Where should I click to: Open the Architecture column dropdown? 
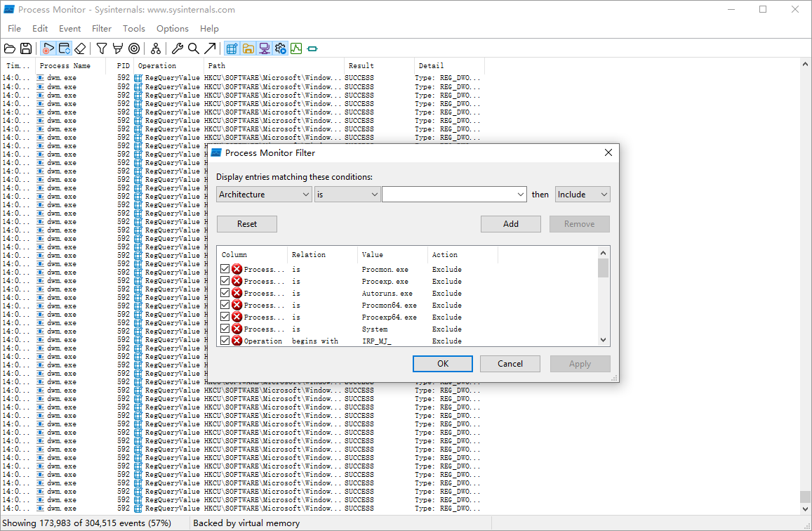(x=264, y=195)
